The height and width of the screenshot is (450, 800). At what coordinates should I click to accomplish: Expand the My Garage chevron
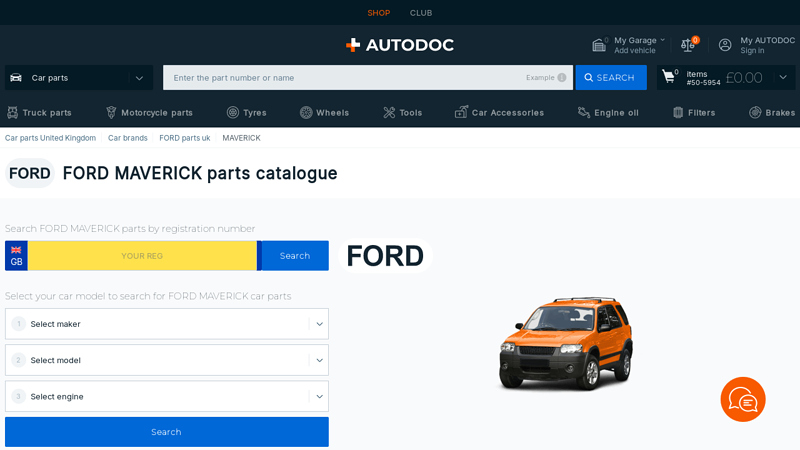click(x=662, y=40)
